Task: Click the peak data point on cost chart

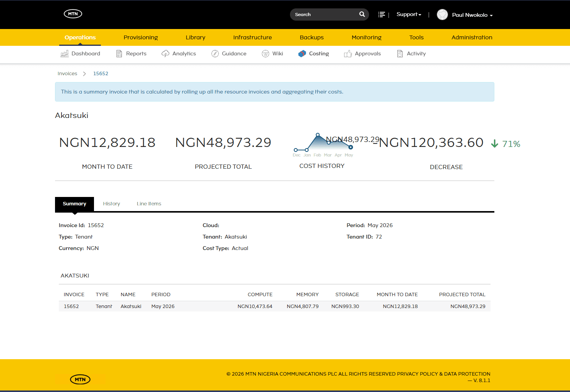Action: (317, 135)
